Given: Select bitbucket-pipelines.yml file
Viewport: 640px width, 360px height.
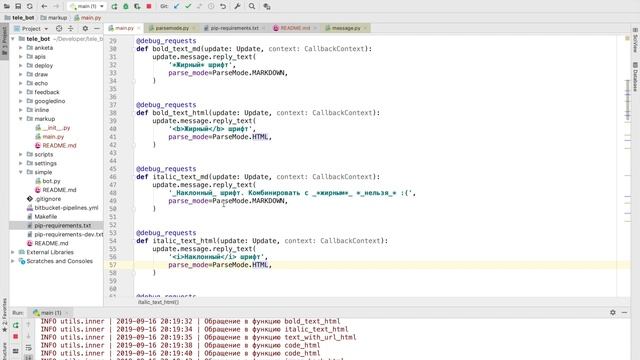Looking at the screenshot, I should point(66,208).
